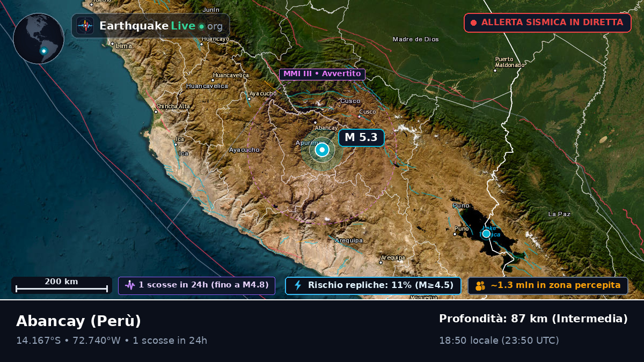Viewport: 644px width, 362px height.
Task: Click the Lima city label on the map
Action: [x=124, y=46]
